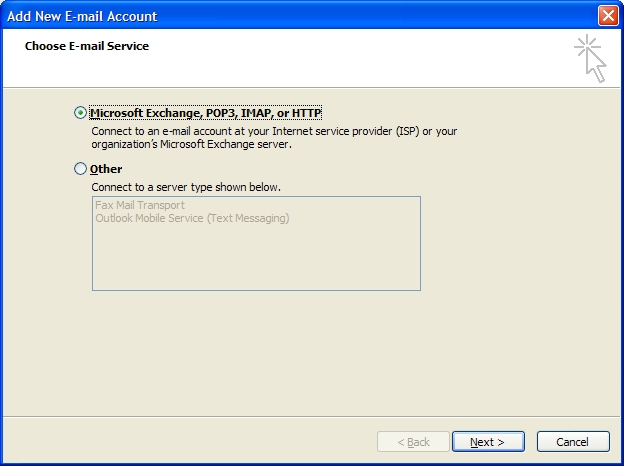This screenshot has height=466, width=624.
Task: Close the Add New E-mail Account dialog
Action: [607, 16]
